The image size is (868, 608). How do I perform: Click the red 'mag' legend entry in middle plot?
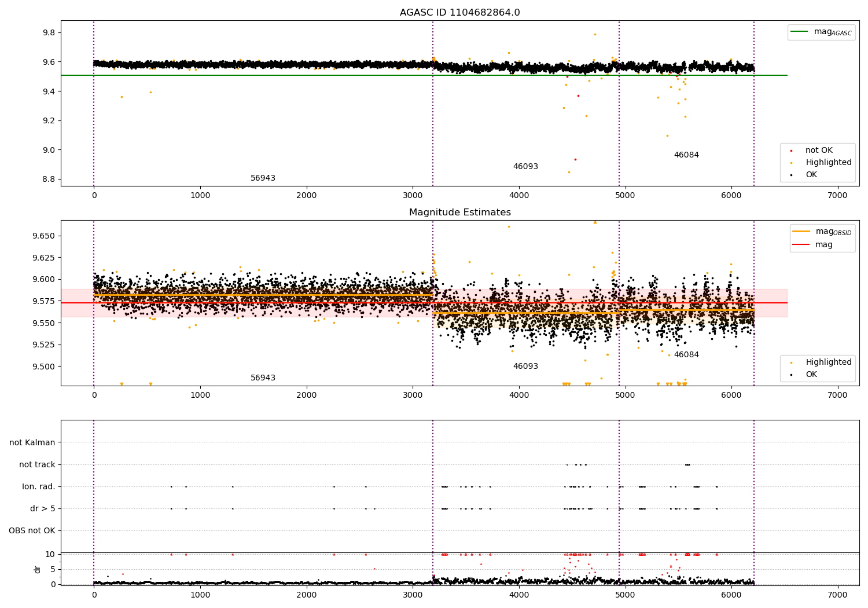click(x=813, y=245)
